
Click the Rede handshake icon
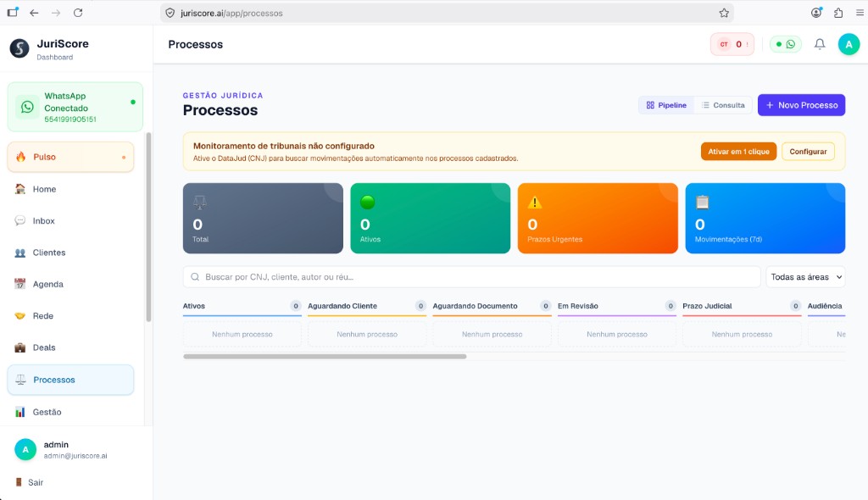[x=20, y=315]
